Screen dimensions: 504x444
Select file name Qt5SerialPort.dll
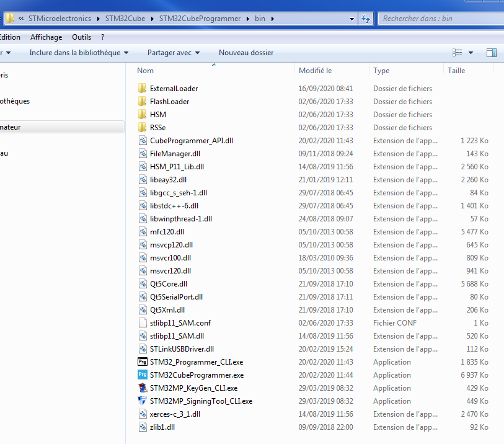[176, 297]
